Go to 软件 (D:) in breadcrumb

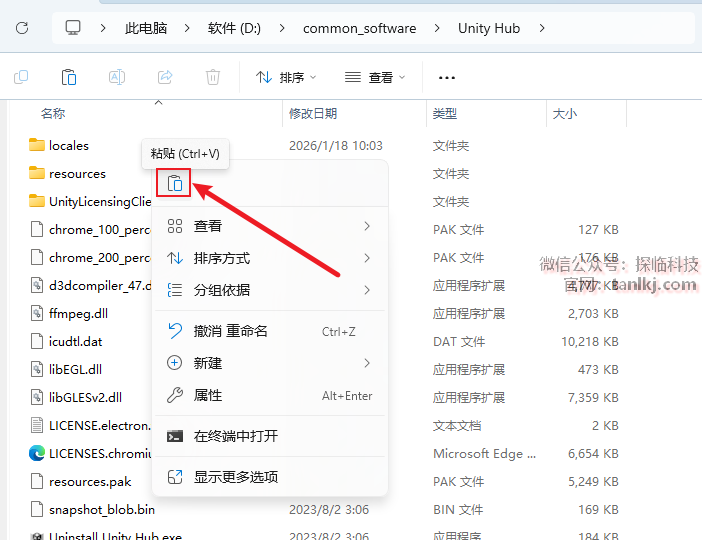tap(234, 28)
